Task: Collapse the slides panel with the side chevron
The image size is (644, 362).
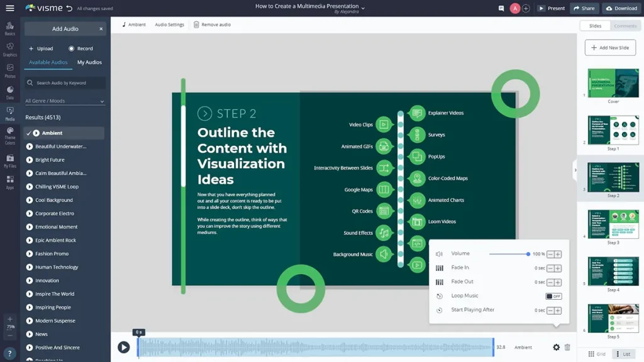Action: [575, 170]
